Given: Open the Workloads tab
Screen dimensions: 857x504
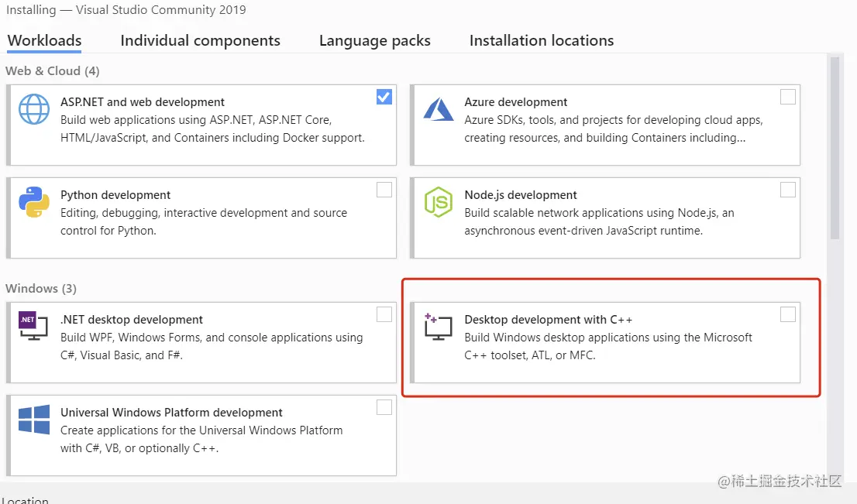Looking at the screenshot, I should click(44, 40).
